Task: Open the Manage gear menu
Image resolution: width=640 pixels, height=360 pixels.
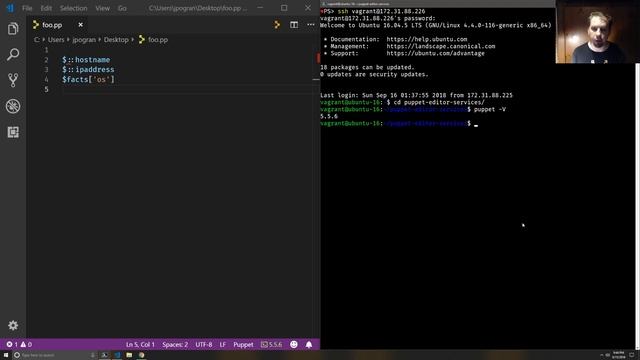Action: tap(13, 325)
